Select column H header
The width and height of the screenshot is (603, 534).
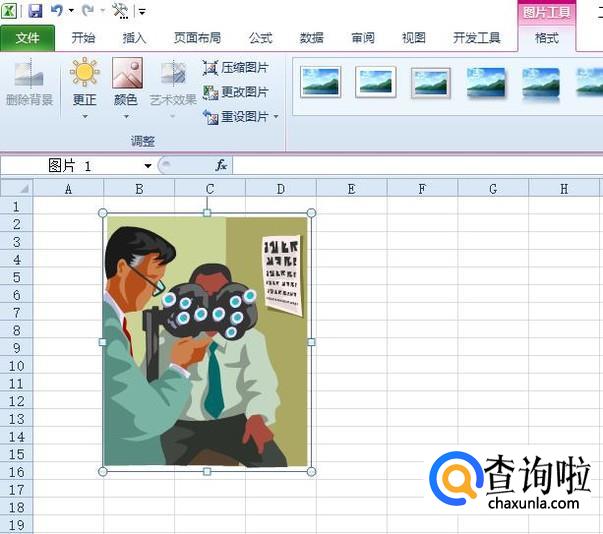564,189
